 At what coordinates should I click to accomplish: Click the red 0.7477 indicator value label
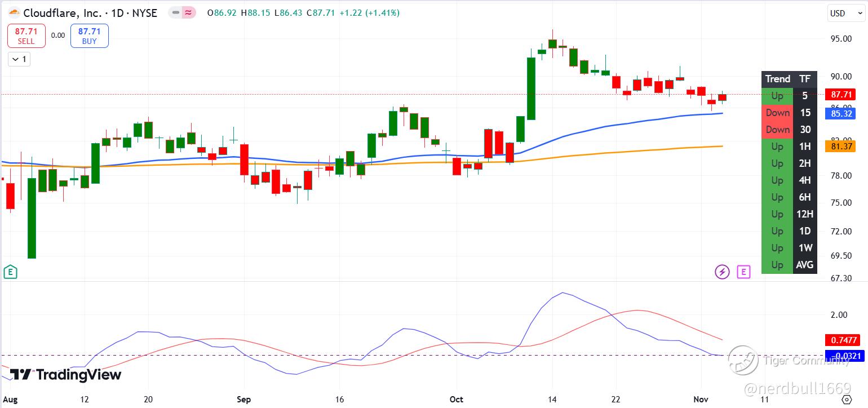tap(844, 340)
